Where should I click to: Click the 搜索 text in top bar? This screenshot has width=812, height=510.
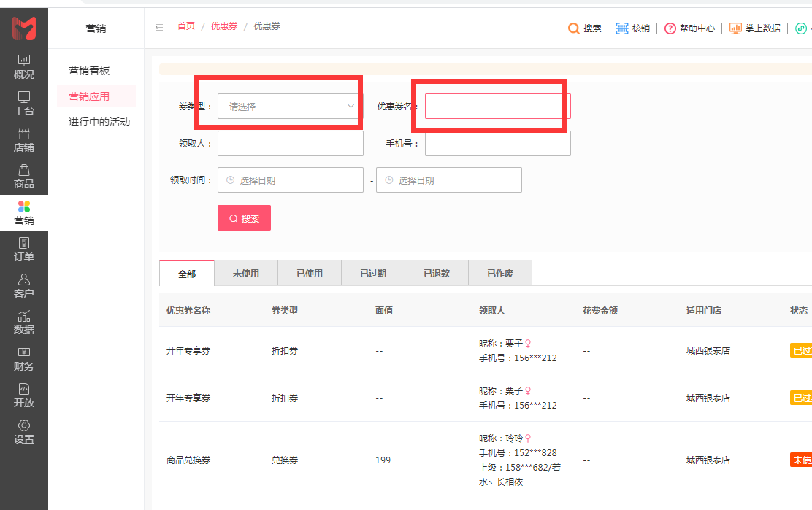pyautogui.click(x=592, y=28)
